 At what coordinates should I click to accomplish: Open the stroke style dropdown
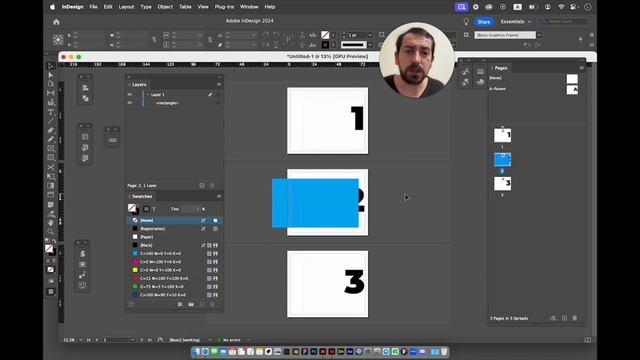click(x=370, y=45)
